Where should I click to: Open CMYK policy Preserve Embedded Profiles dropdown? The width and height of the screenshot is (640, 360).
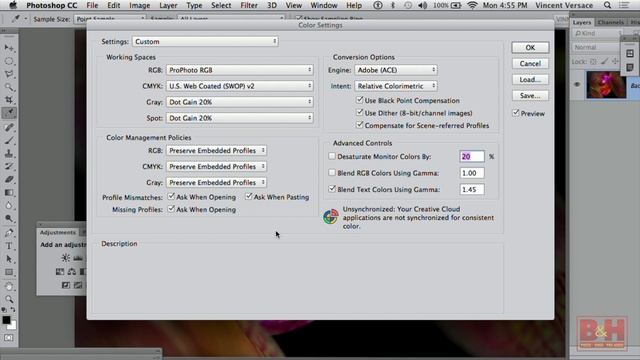[216, 167]
